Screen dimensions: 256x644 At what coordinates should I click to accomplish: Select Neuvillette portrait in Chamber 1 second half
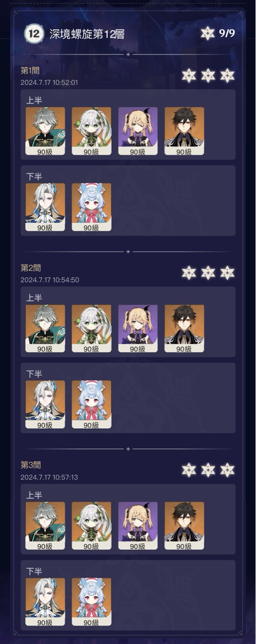click(45, 207)
